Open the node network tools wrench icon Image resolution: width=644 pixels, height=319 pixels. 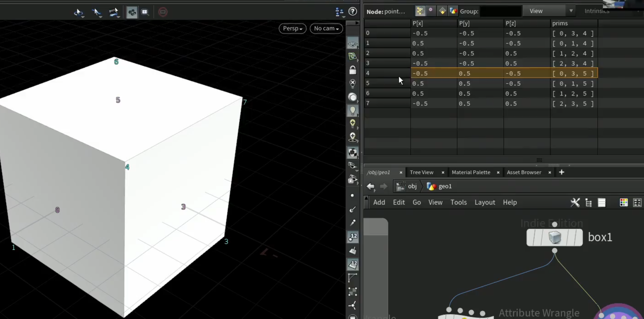coord(575,202)
